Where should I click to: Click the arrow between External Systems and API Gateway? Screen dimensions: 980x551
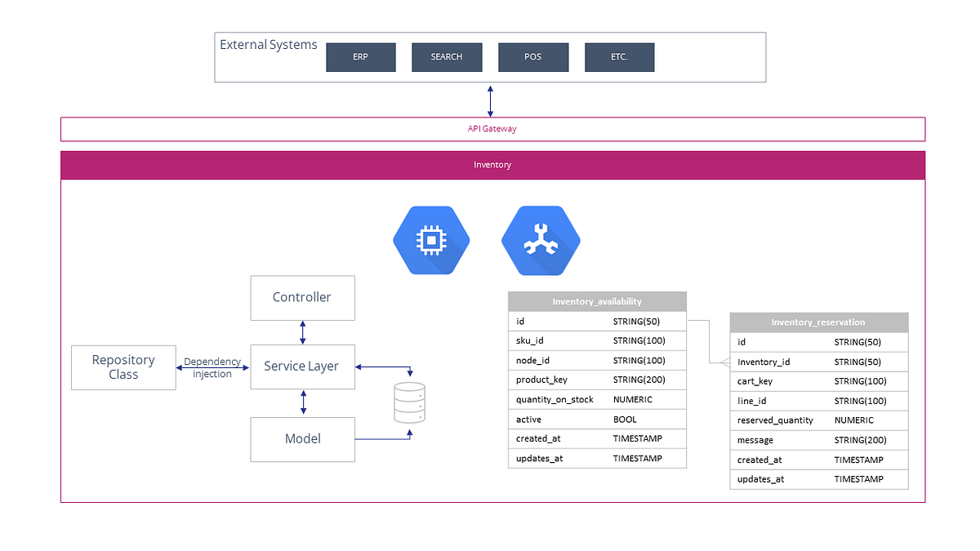490,100
